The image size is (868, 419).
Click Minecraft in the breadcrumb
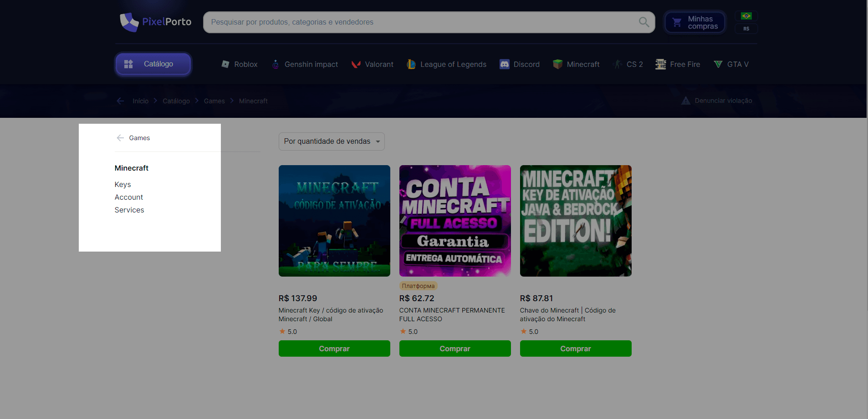pyautogui.click(x=253, y=101)
